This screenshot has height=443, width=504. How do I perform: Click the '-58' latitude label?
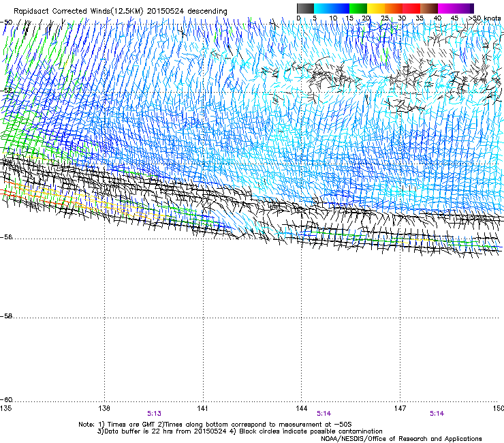(x=6, y=316)
